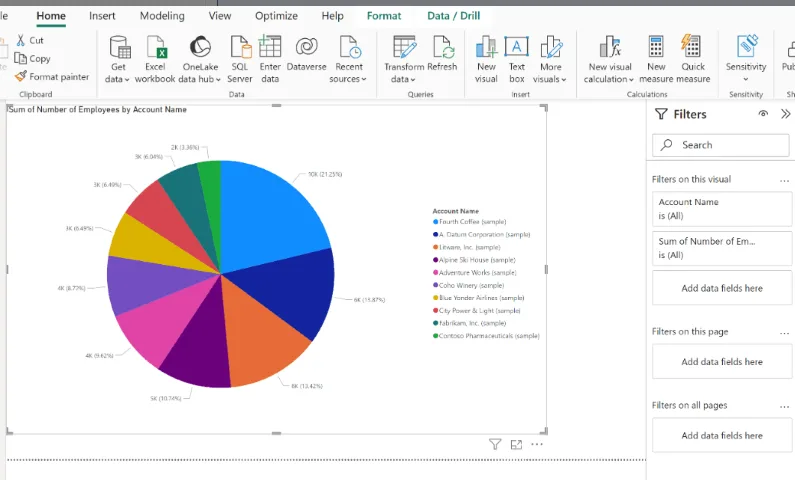Expand Sum of Number of Em... filter card
Viewport: 795px width, 480px height.
tap(721, 248)
